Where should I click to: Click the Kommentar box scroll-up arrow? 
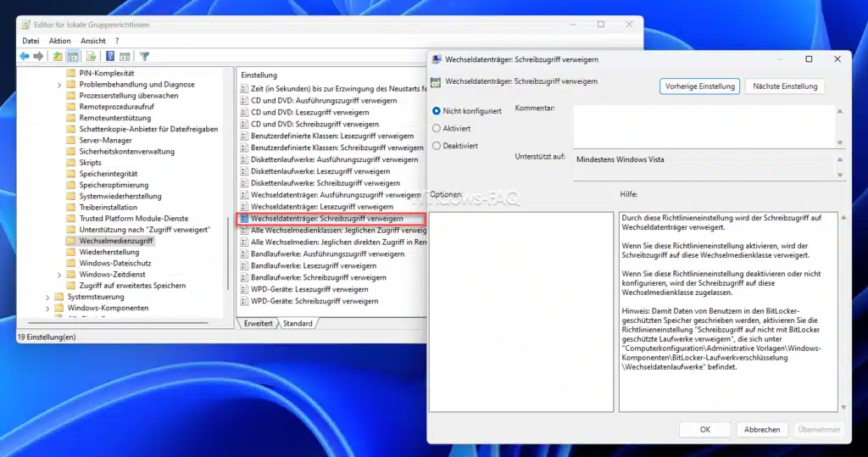coord(840,111)
